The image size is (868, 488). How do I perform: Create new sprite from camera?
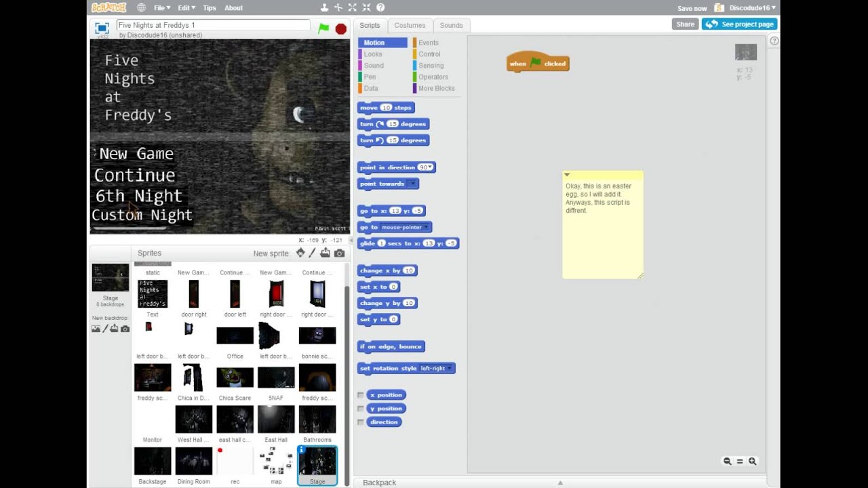[339, 253]
